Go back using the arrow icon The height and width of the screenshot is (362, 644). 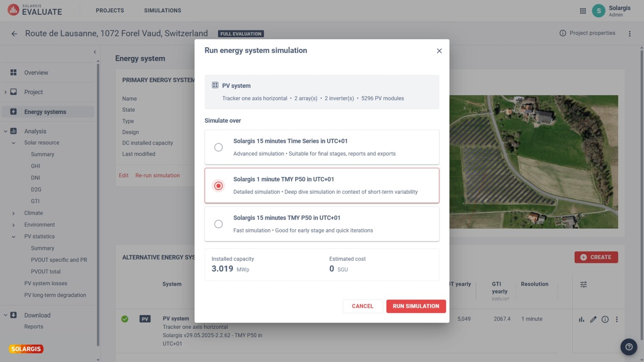click(14, 34)
